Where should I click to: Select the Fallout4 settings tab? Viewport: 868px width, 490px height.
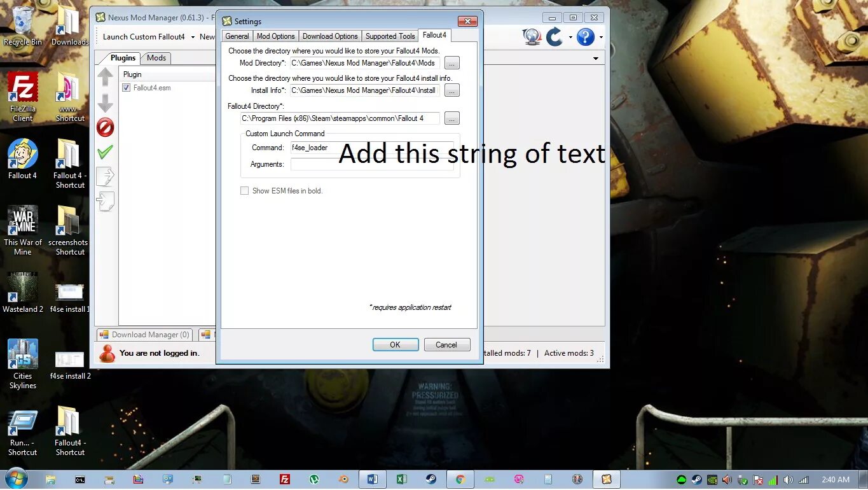(435, 35)
